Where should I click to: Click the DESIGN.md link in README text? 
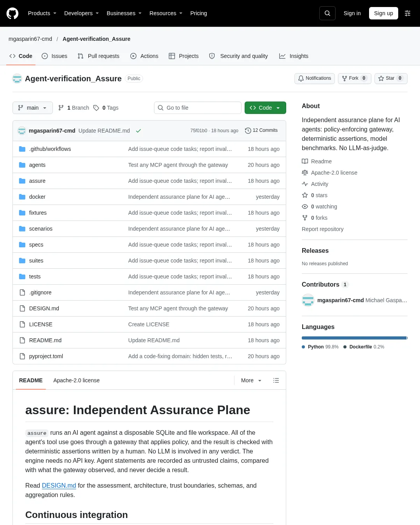(x=59, y=485)
